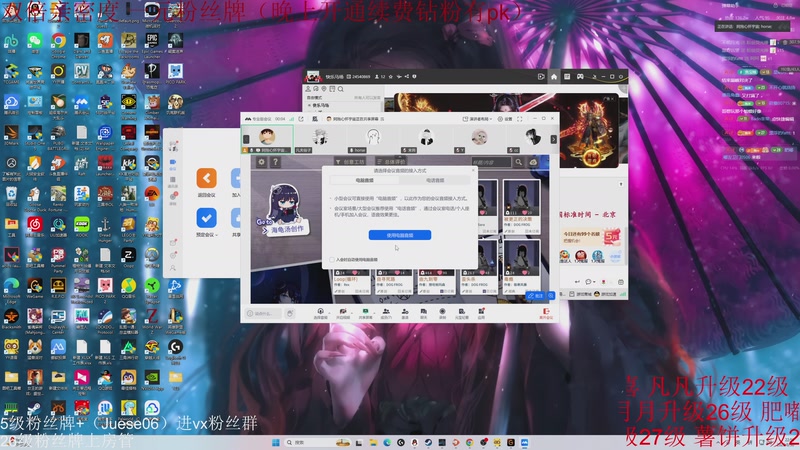Screen dimensions: 800x450
Task: Click the layout panel icon beside home
Action: pos(567,77)
